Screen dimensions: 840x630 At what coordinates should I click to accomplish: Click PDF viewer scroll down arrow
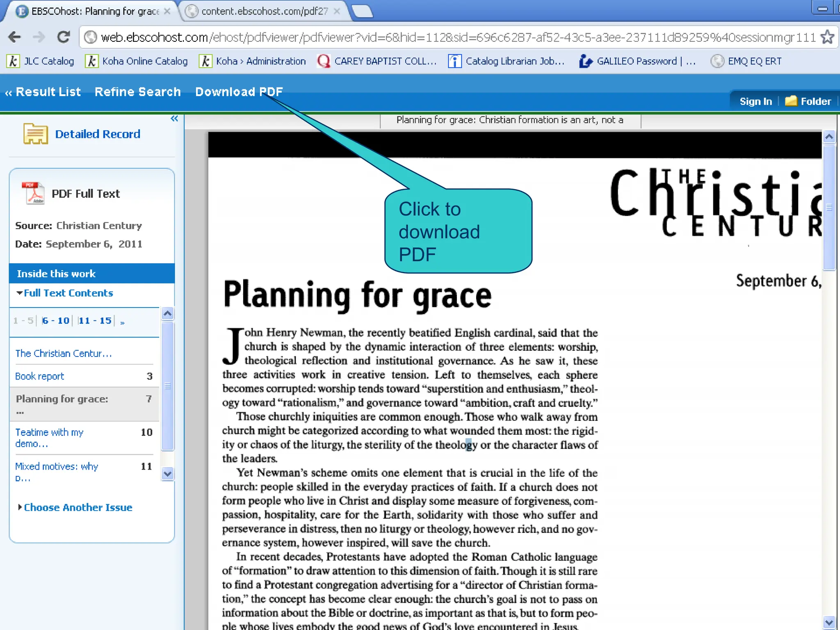(x=829, y=622)
